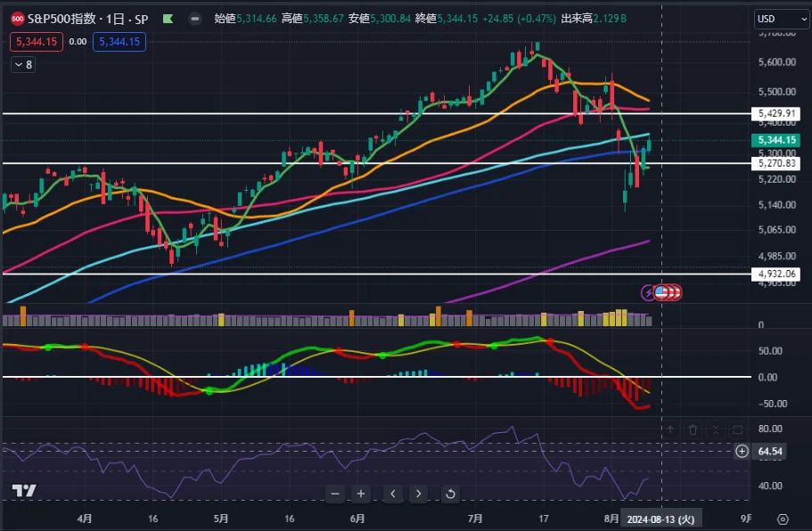This screenshot has height=531, width=812.
Task: Delete RSI pane using trash icon
Action: 693,429
